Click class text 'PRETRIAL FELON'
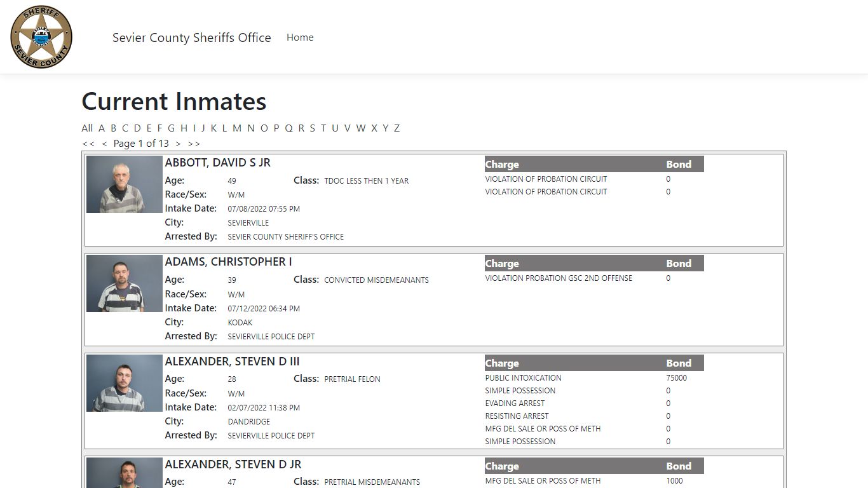Screen dimensions: 868x488 [353, 379]
